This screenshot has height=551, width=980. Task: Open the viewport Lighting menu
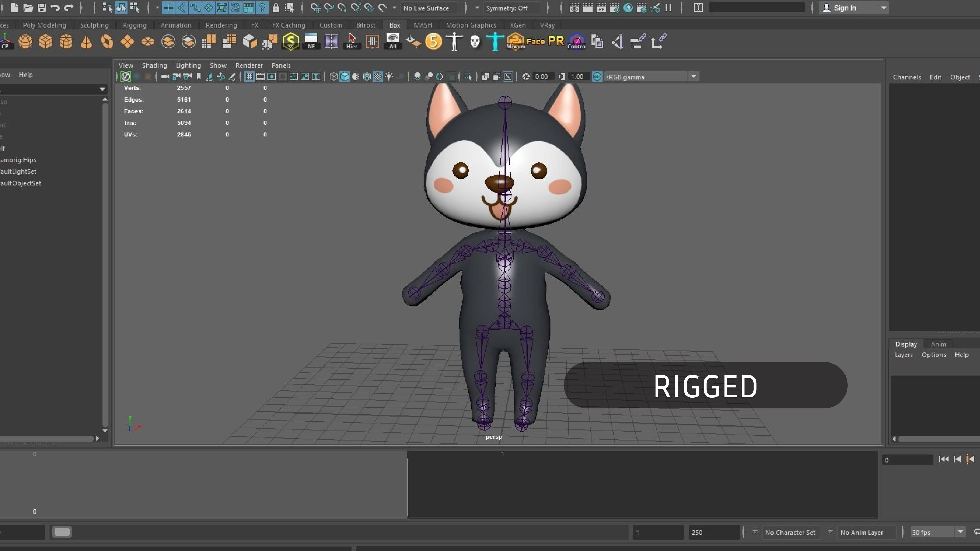click(188, 65)
